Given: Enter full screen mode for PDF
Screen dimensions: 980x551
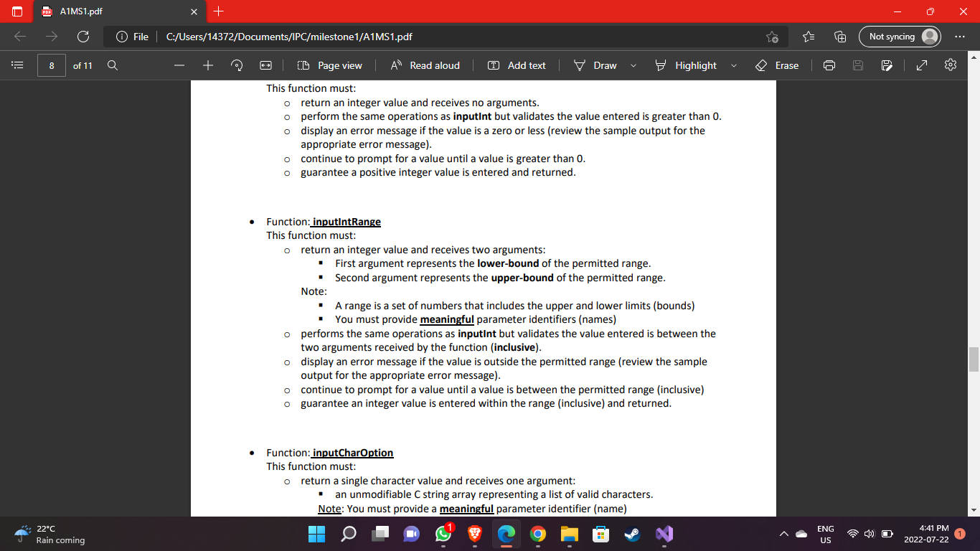Looking at the screenshot, I should pyautogui.click(x=921, y=65).
